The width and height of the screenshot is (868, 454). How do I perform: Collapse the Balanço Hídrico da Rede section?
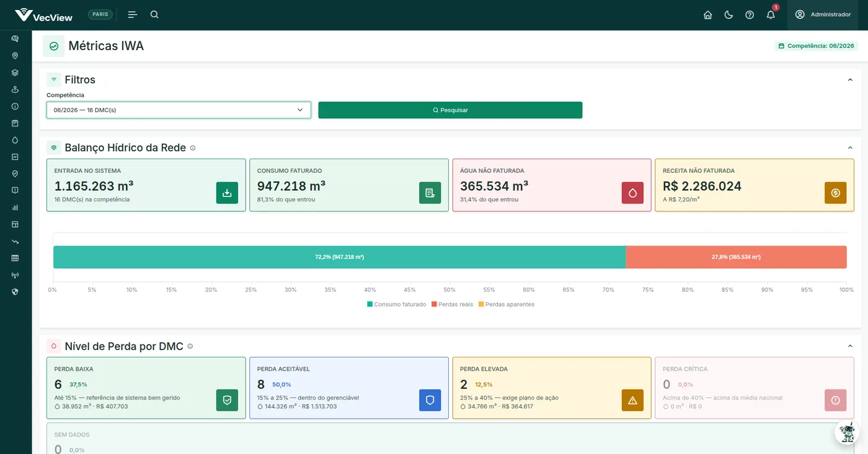850,148
